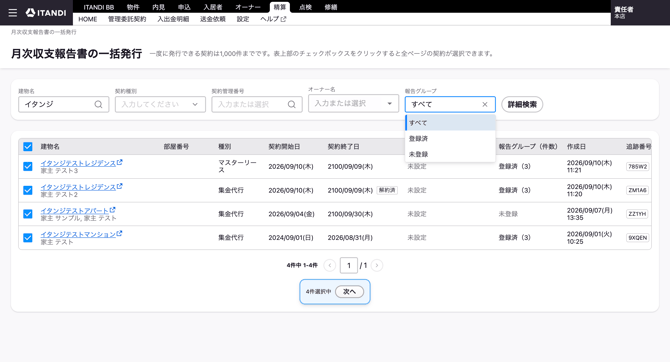Open the 内見 tab

159,7
